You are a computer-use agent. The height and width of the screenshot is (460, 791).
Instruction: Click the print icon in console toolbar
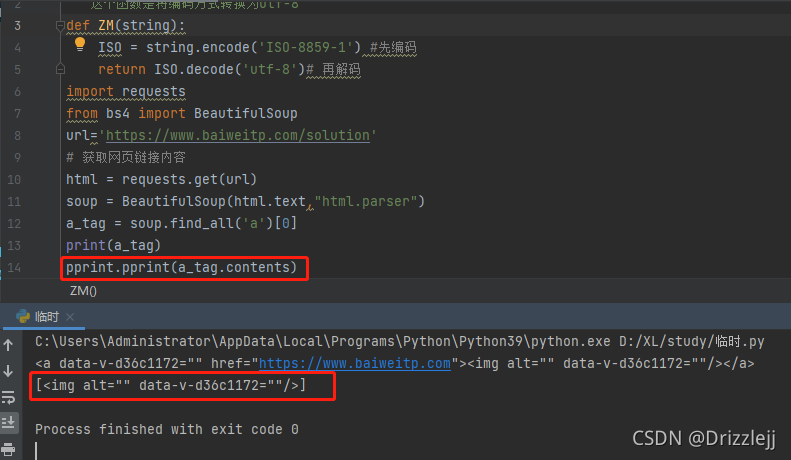click(9, 448)
